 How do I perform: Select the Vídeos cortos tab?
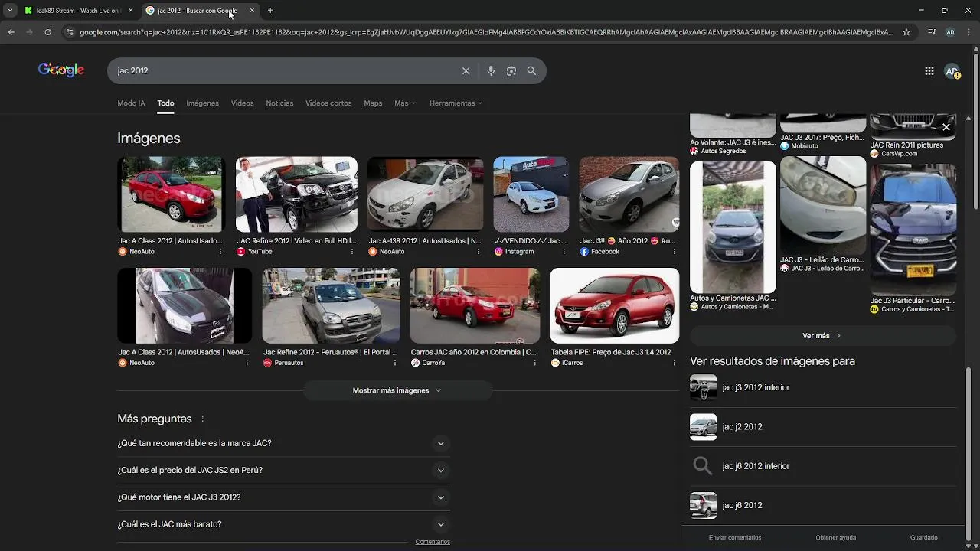[x=328, y=103]
